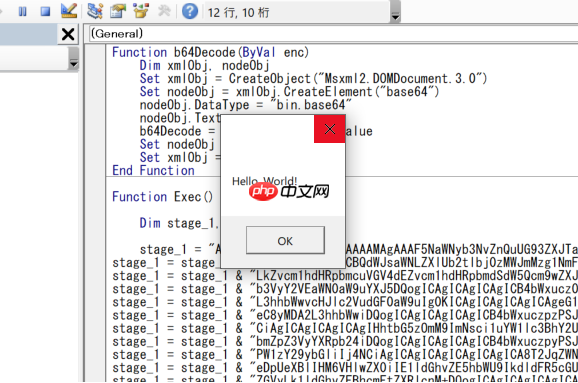This screenshot has height=383, width=578.
Task: Click the greyed-out Toolbox icon
Action: pyautogui.click(x=164, y=11)
